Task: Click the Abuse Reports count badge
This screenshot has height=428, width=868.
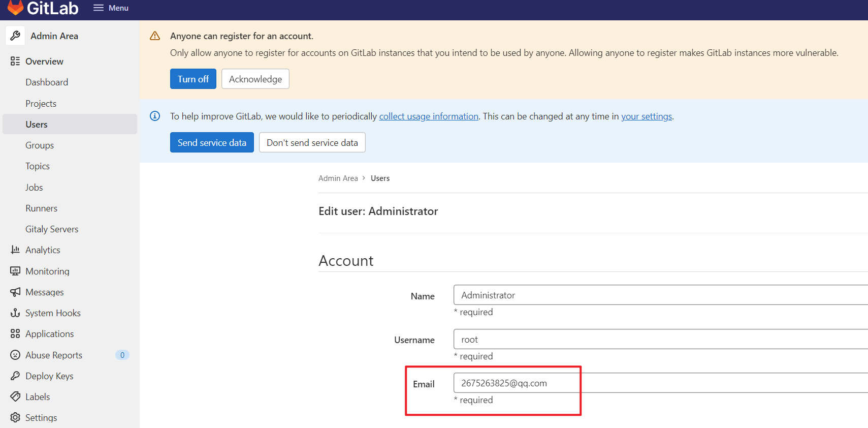Action: (122, 355)
